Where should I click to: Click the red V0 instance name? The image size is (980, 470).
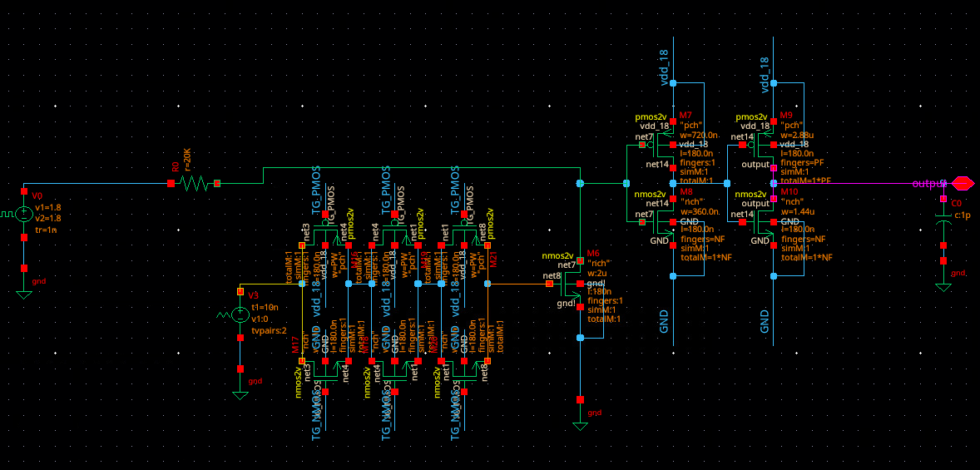pyautogui.click(x=37, y=196)
